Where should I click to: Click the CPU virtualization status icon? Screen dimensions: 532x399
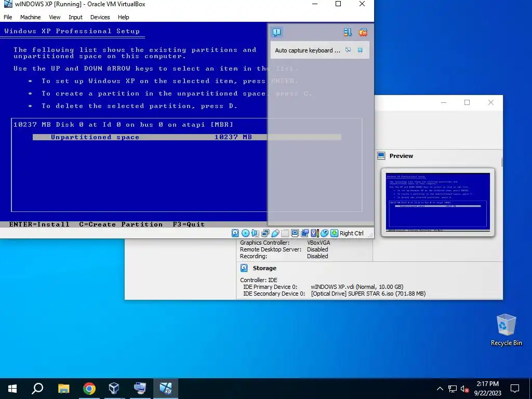(x=314, y=233)
